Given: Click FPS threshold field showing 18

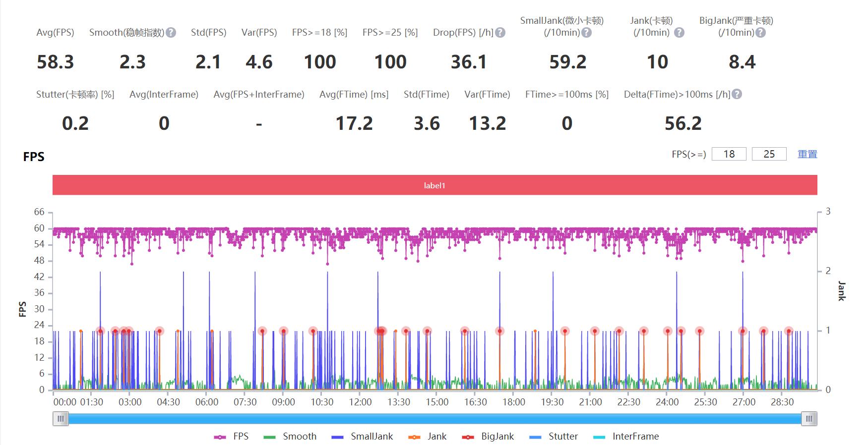Looking at the screenshot, I should 729,154.
